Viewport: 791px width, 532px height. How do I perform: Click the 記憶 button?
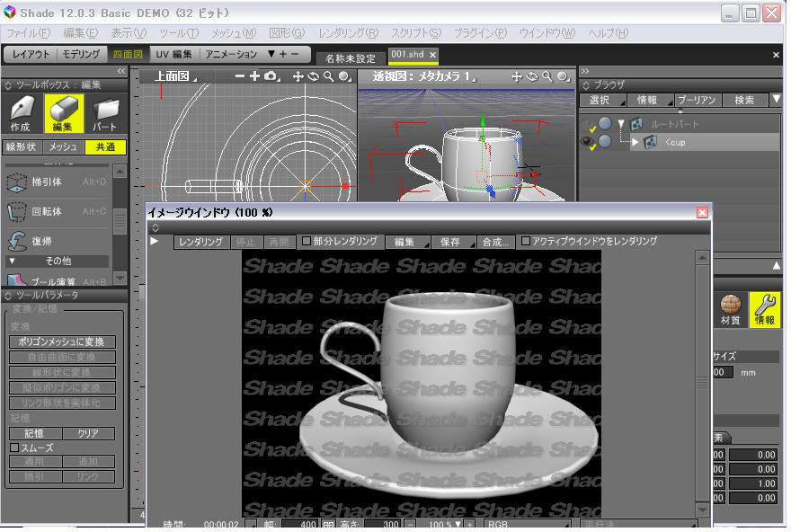click(x=35, y=433)
